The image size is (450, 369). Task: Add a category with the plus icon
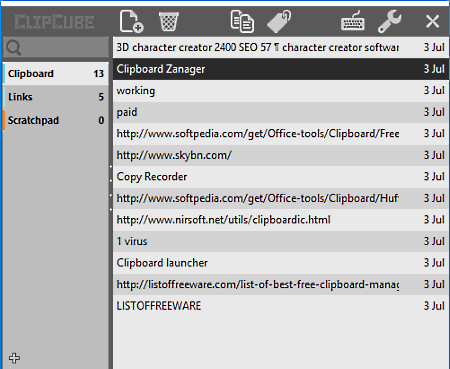(x=14, y=358)
